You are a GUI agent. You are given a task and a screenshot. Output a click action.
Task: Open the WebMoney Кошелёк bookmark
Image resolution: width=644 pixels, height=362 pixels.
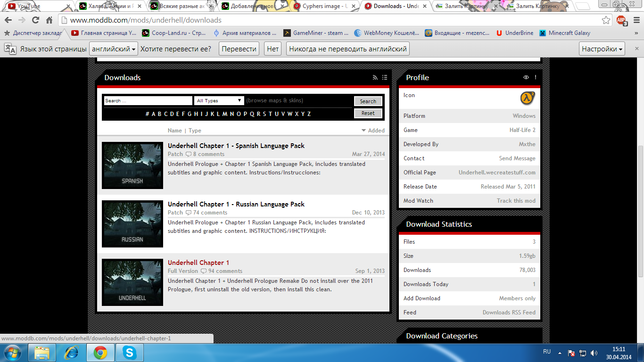387,33
